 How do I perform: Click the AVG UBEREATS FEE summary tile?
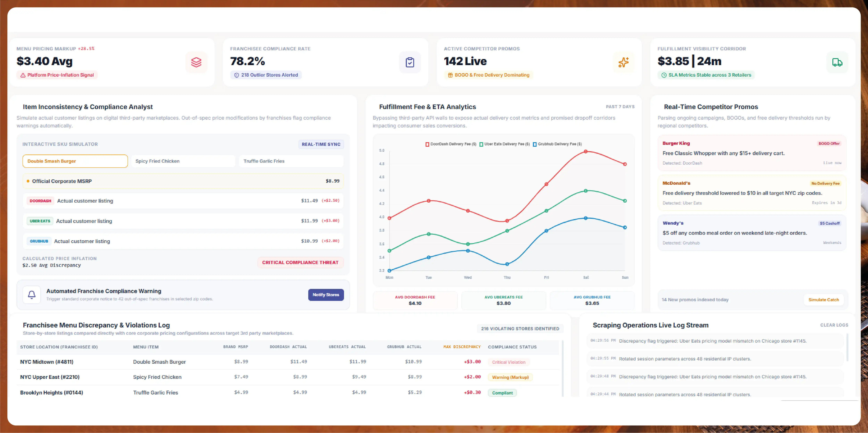click(x=503, y=300)
